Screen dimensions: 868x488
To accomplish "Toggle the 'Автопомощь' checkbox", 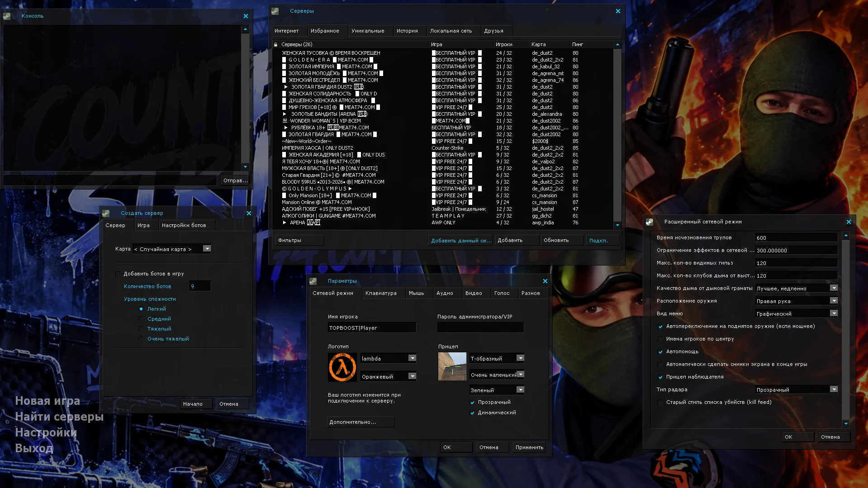I will pyautogui.click(x=660, y=351).
